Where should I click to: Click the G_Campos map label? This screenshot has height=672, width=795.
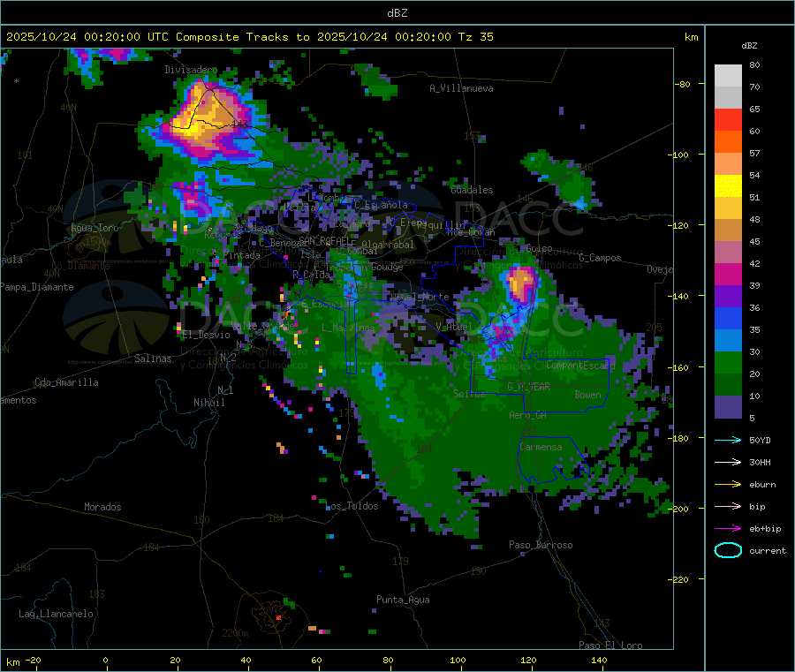click(x=600, y=258)
